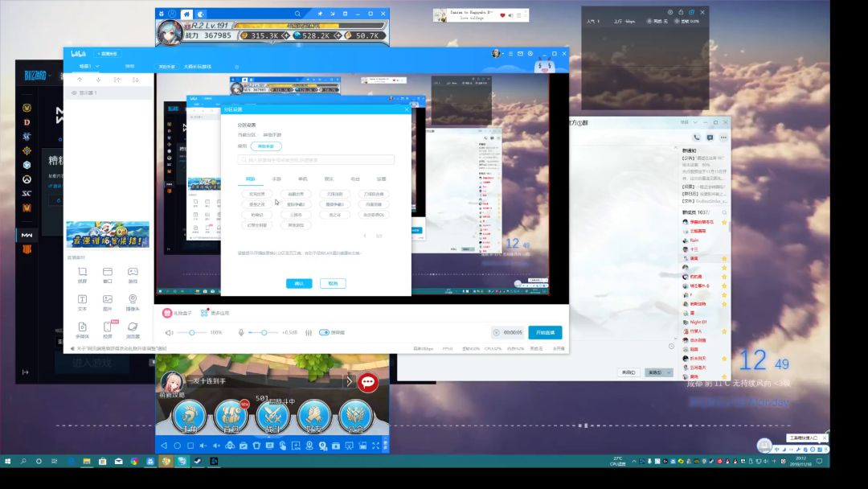
Task: Add a screen capture source (抓屏)
Action: click(x=82, y=275)
